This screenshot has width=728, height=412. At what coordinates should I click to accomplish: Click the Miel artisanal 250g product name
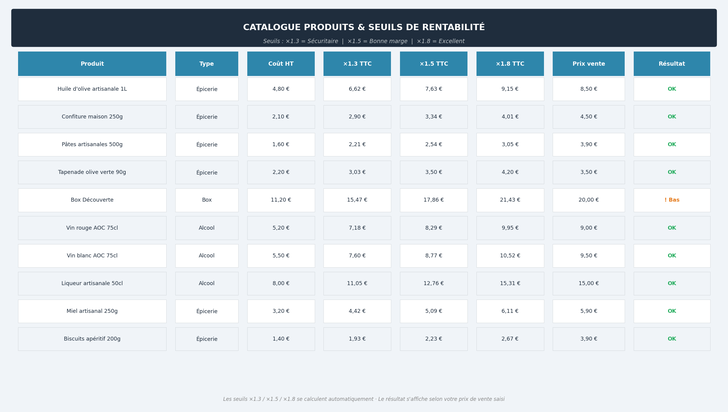click(x=92, y=311)
